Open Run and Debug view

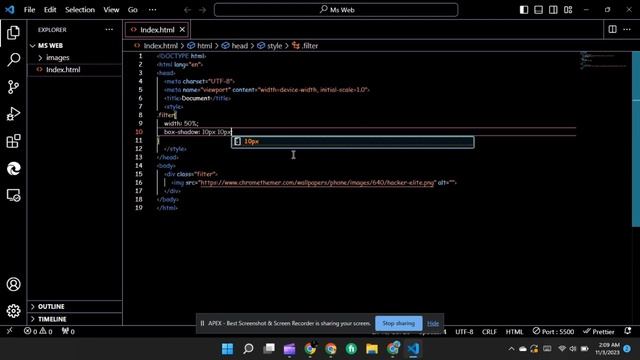pyautogui.click(x=13, y=114)
